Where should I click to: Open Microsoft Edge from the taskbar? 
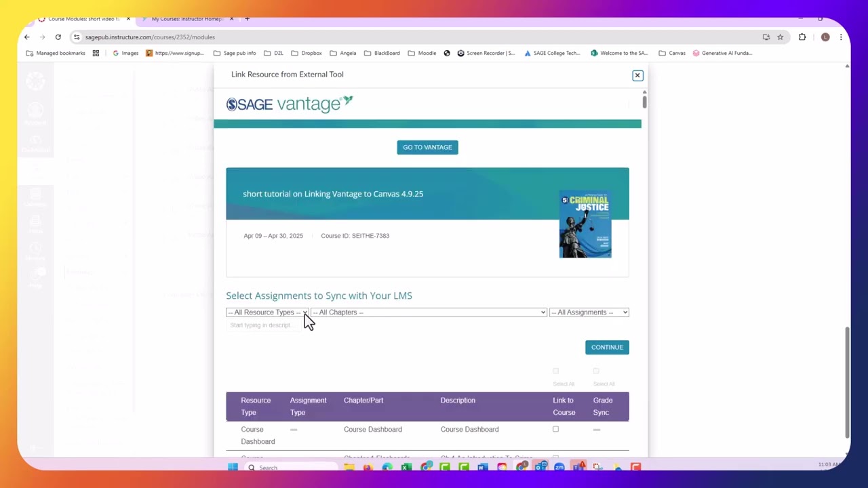tap(387, 468)
